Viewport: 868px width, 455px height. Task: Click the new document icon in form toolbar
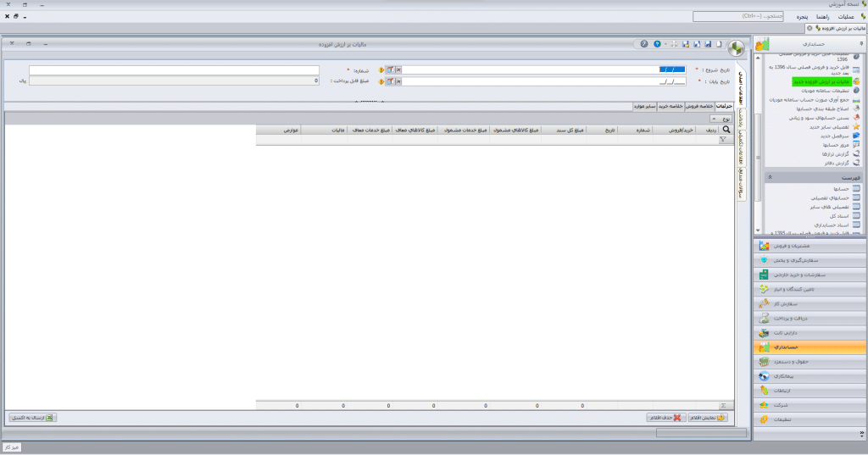coord(719,44)
